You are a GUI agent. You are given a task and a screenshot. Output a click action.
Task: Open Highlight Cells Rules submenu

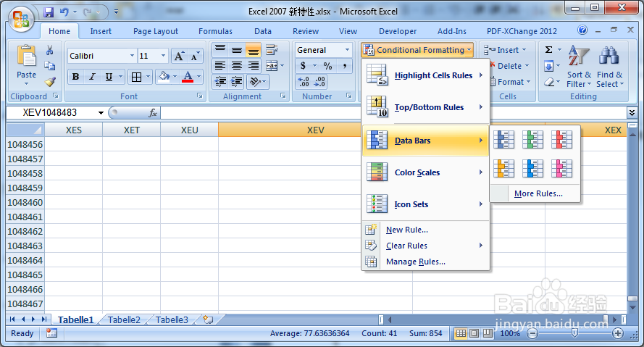425,75
